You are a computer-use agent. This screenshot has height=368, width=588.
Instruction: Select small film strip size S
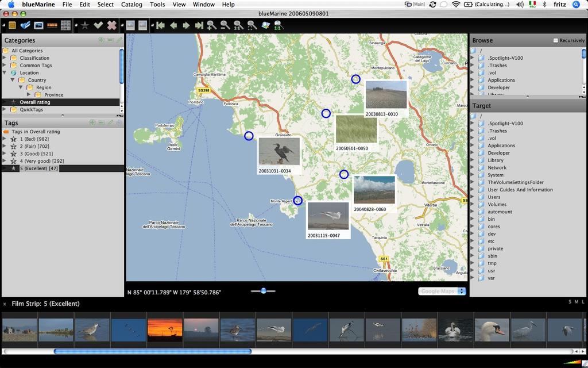click(x=570, y=302)
